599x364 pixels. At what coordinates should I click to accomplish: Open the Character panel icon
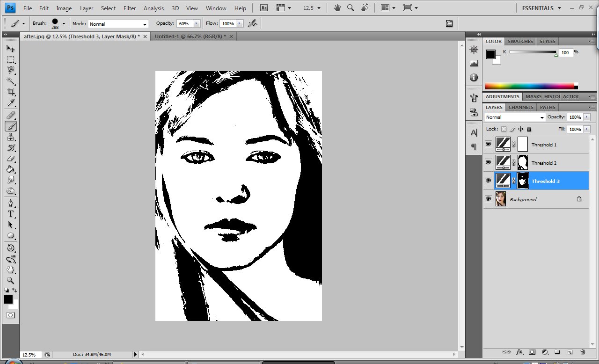474,133
